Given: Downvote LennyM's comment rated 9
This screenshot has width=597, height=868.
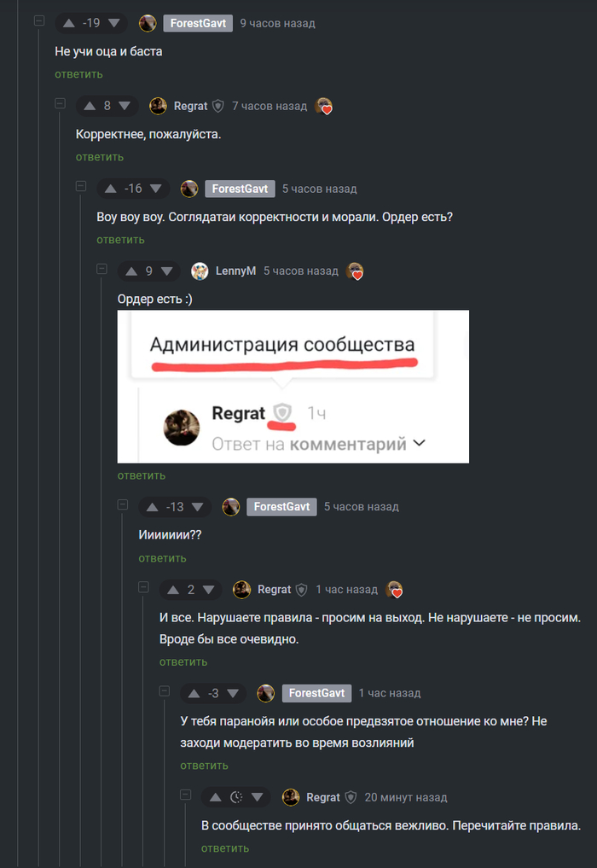Looking at the screenshot, I should click(x=166, y=271).
